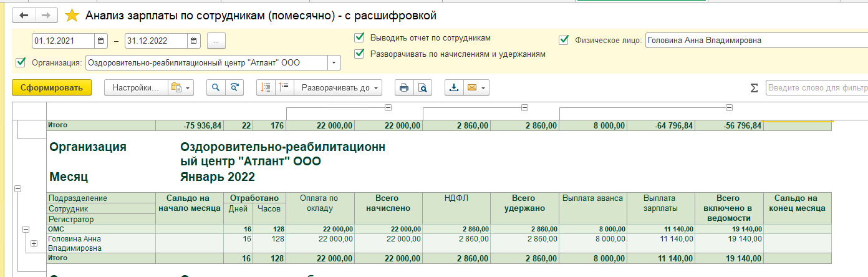Viewport: 868px width, 277px height.
Task: Click the Подразделение header cell
Action: pyautogui.click(x=101, y=198)
